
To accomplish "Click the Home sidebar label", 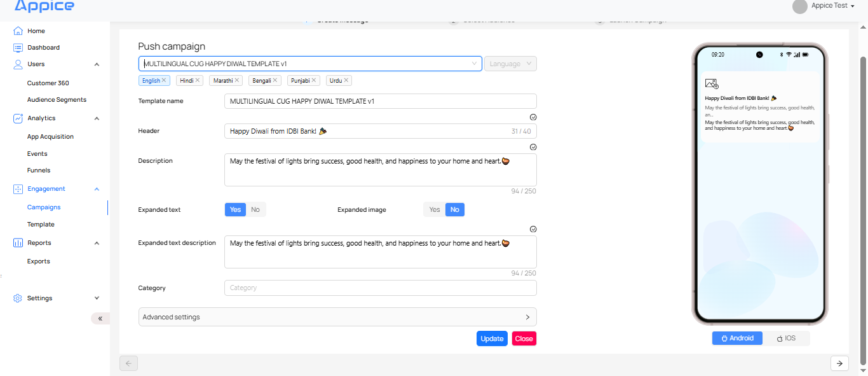I will point(36,31).
